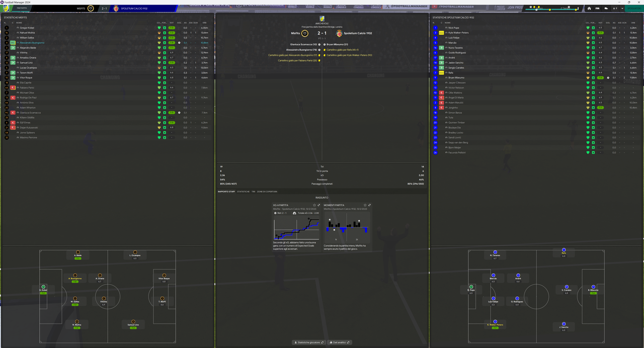
Task: Click the Dati analitici button
Action: click(339, 342)
